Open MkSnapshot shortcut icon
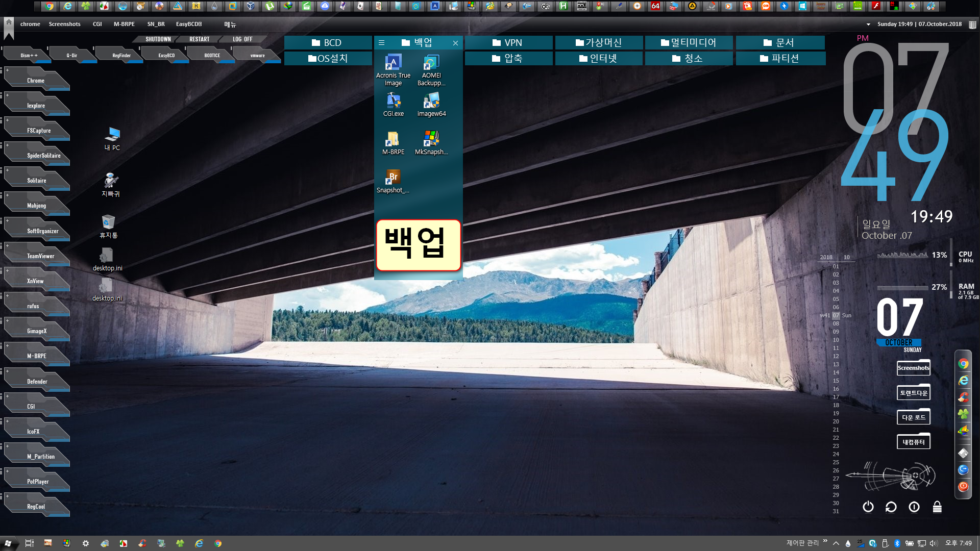980x551 pixels. click(x=431, y=143)
